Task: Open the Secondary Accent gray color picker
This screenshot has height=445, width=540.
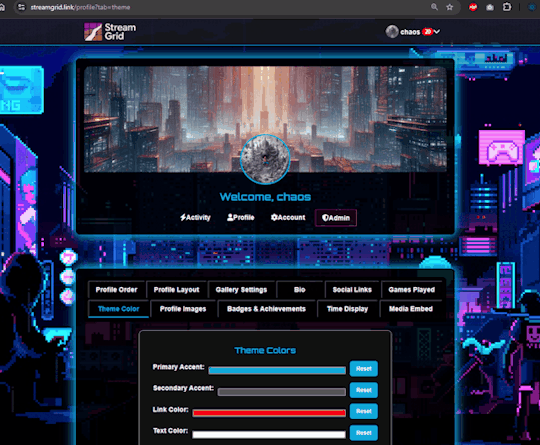Action: (282, 392)
